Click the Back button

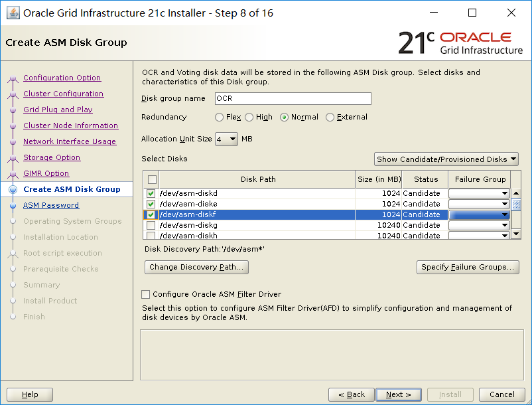pos(351,394)
